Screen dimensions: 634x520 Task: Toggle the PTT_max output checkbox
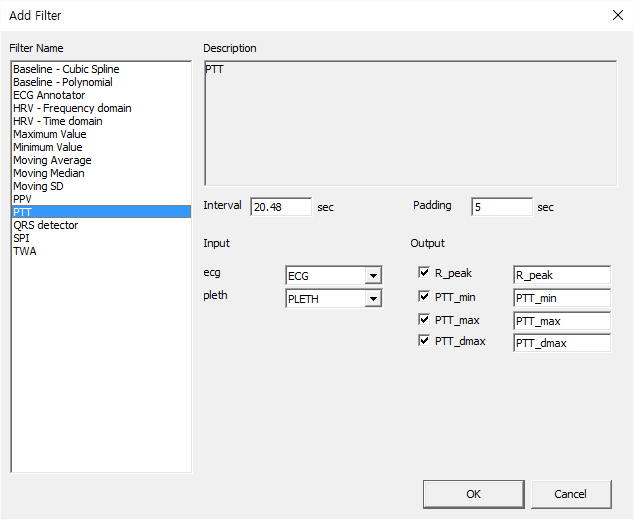click(424, 319)
